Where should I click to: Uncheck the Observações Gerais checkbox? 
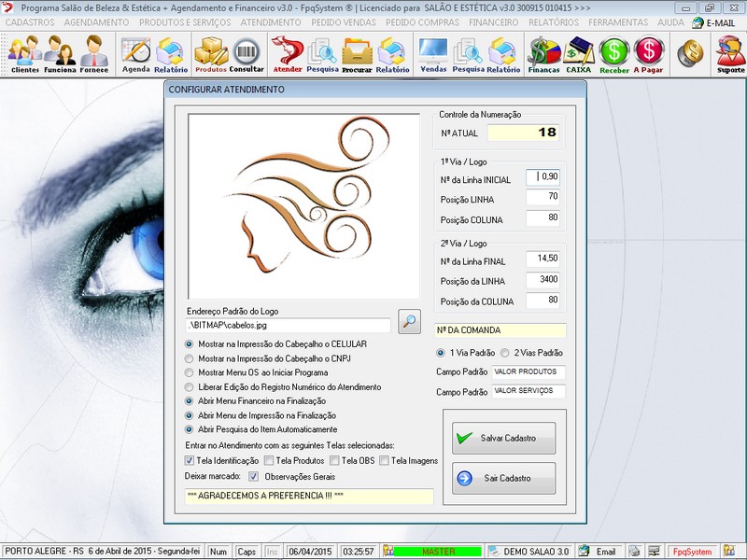(x=254, y=476)
